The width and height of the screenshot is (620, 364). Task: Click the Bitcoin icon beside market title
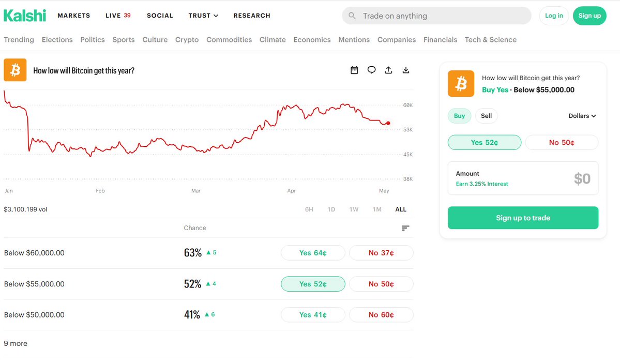tap(15, 70)
